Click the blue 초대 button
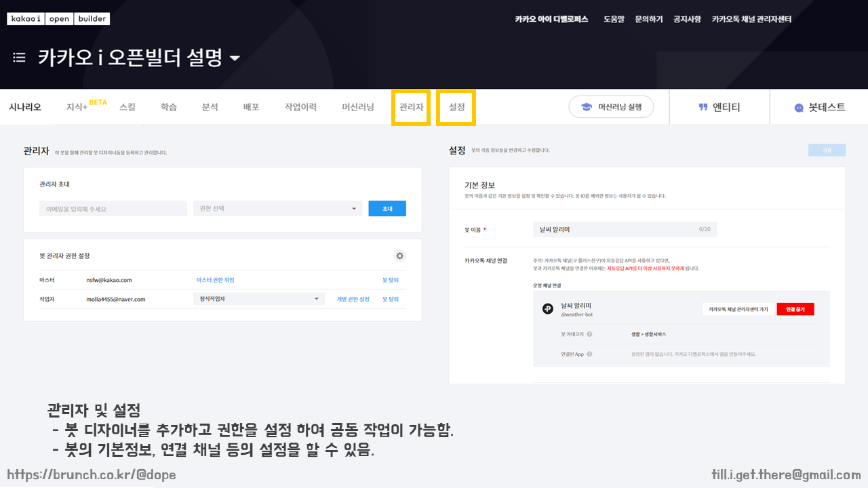The image size is (868, 488). pos(387,209)
